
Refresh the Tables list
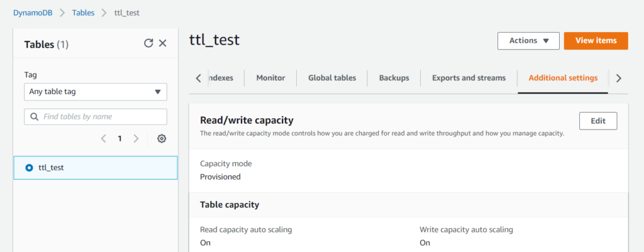(x=148, y=43)
